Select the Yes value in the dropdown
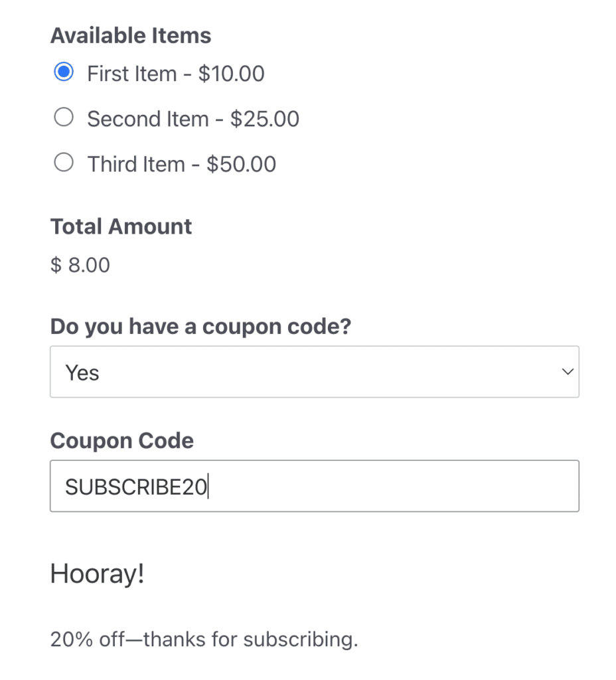616x680 pixels. pyautogui.click(x=82, y=372)
